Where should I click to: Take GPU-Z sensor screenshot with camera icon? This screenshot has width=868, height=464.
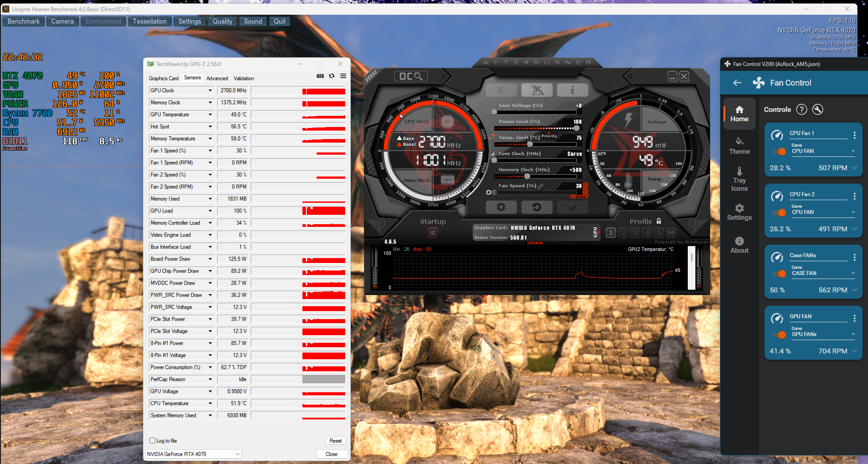(x=320, y=76)
